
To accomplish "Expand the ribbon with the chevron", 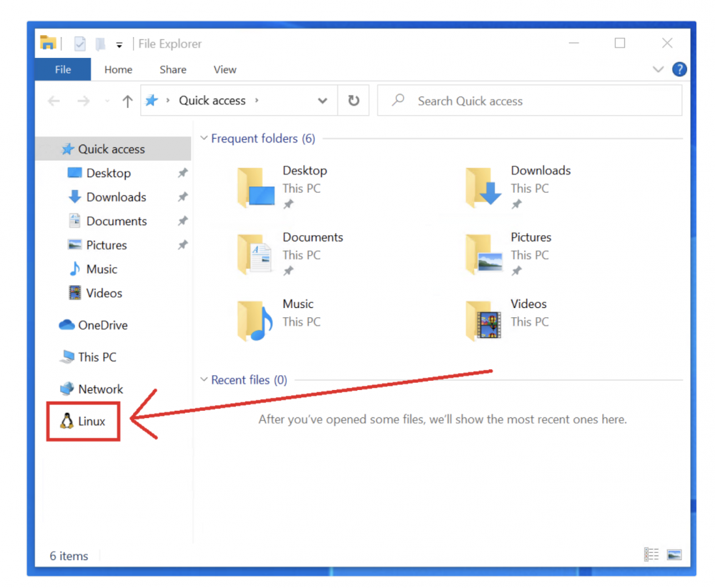I will 659,69.
